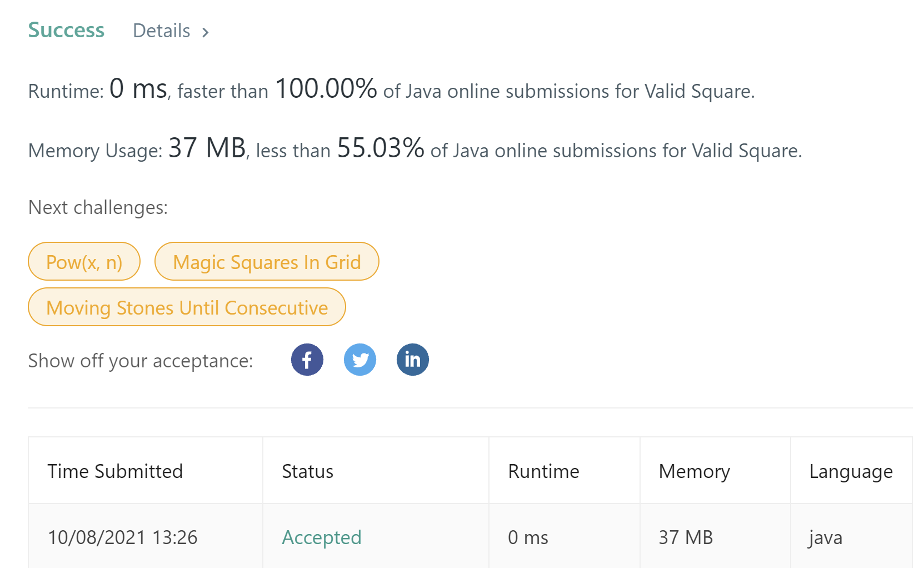Screen dimensions: 924x568
Task: Select the Success result label
Action: tap(66, 30)
